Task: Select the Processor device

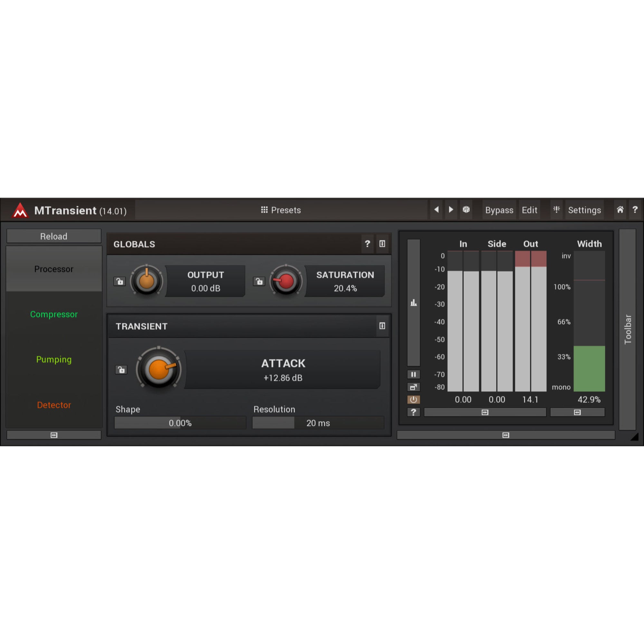Action: point(54,269)
